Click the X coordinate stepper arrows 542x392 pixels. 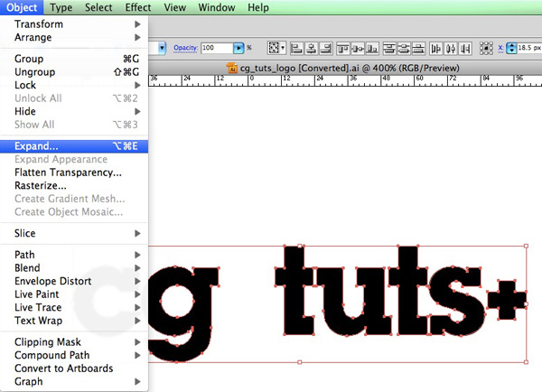[511, 48]
